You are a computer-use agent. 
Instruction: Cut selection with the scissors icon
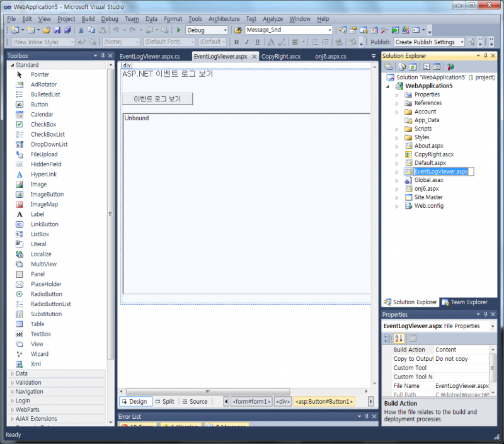[81, 30]
